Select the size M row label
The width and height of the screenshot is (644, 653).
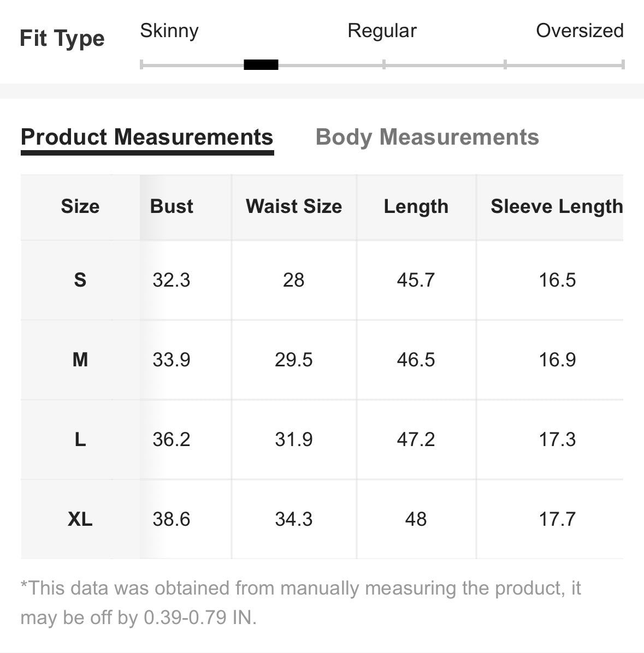tap(80, 360)
